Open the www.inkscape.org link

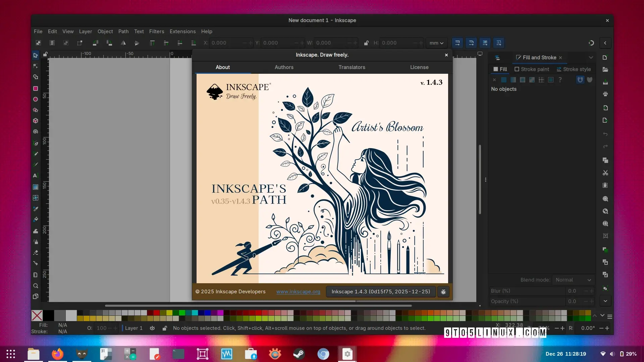coord(298,292)
